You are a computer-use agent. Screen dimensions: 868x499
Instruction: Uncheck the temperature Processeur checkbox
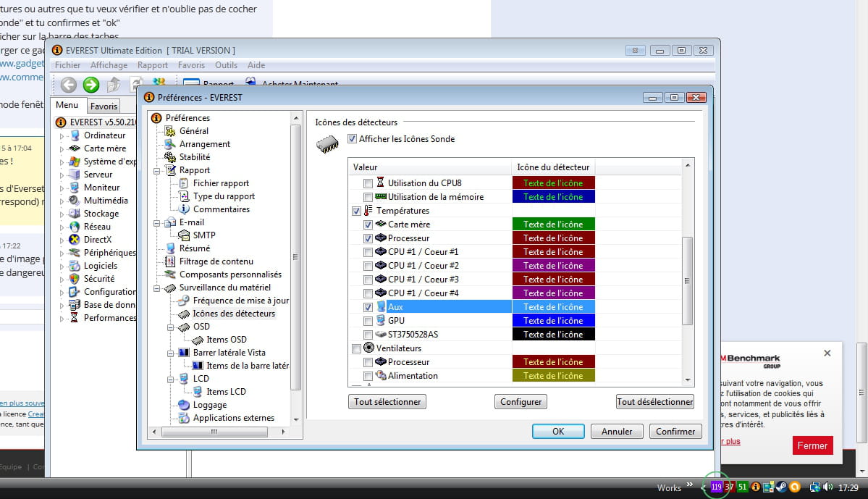(x=368, y=239)
